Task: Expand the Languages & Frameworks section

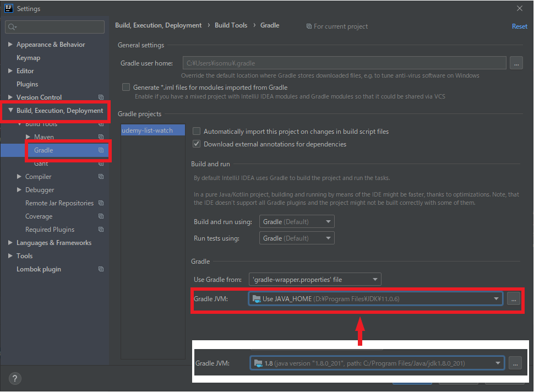Action: (10, 242)
